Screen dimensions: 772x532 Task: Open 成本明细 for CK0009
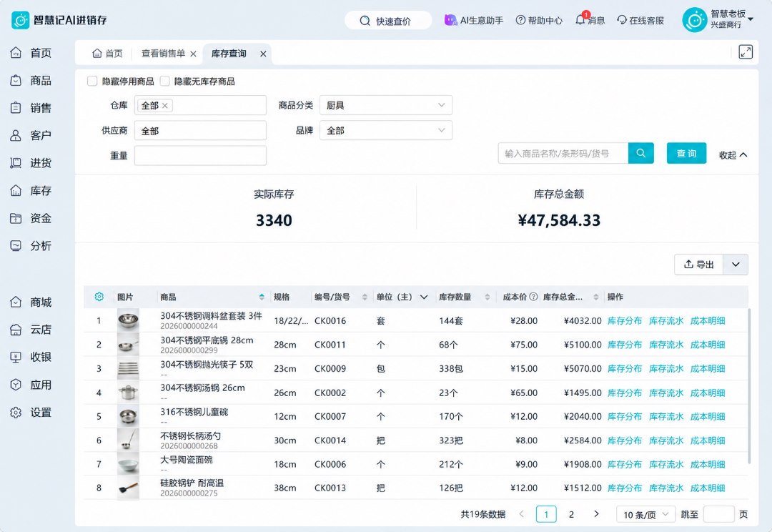(x=708, y=368)
